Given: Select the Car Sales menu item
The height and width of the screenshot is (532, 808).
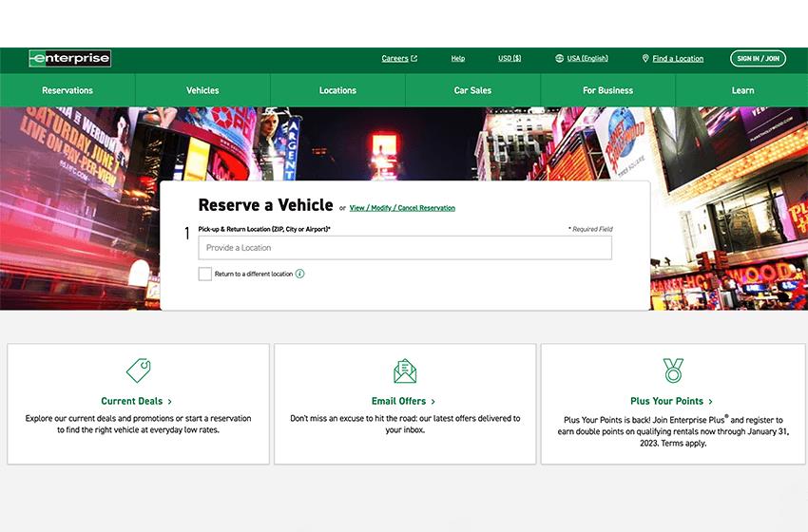Looking at the screenshot, I should (472, 90).
